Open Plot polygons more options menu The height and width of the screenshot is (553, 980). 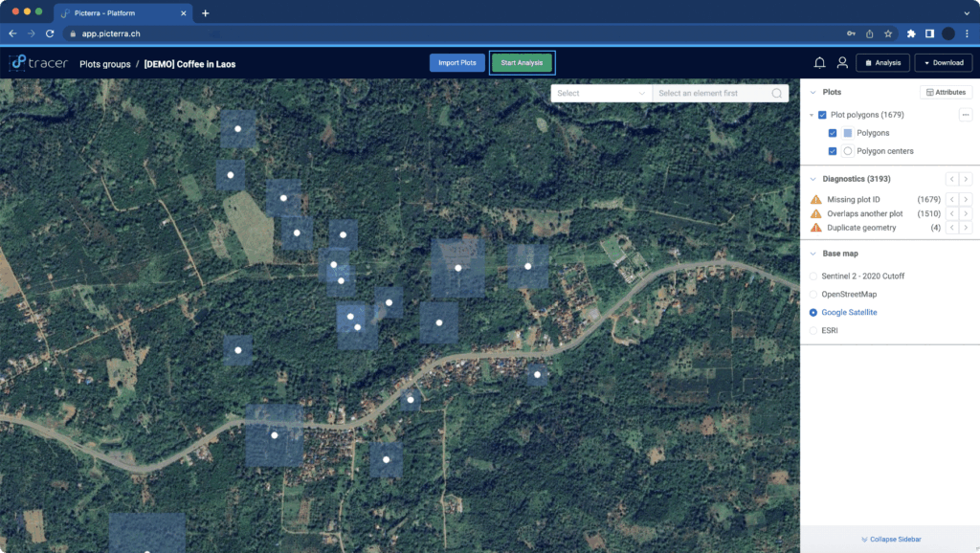(966, 115)
